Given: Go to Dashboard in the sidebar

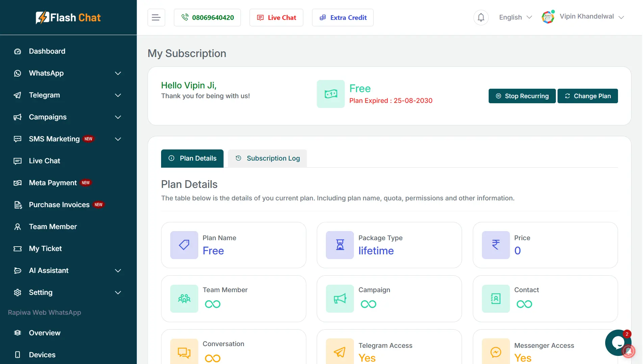Looking at the screenshot, I should pyautogui.click(x=47, y=51).
